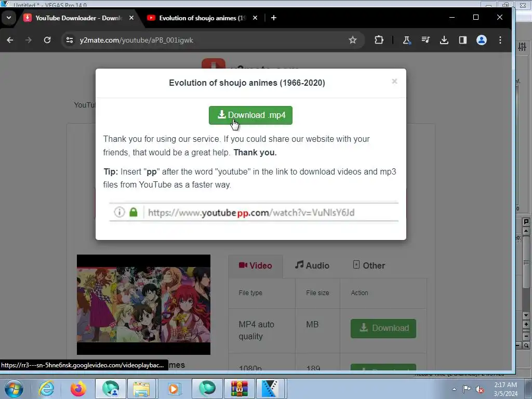
Task: Open the media player taskbar icon
Action: pyautogui.click(x=174, y=389)
